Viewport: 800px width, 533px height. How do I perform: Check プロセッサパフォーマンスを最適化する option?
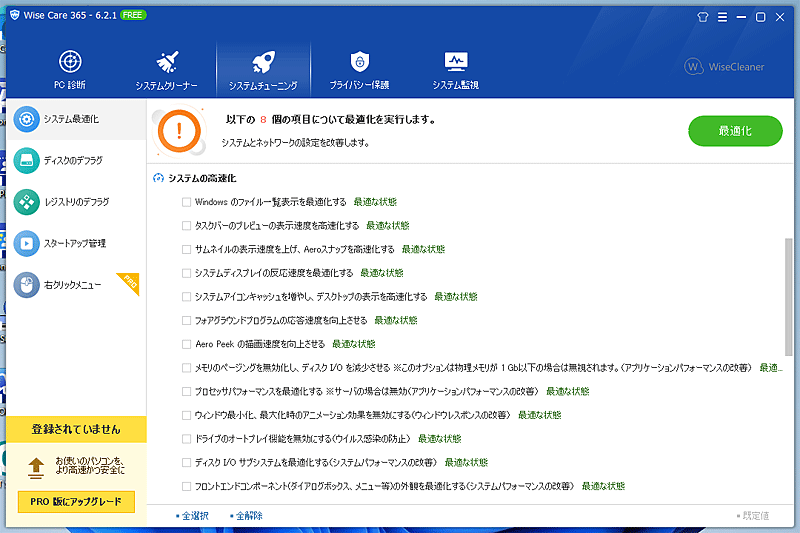[186, 392]
